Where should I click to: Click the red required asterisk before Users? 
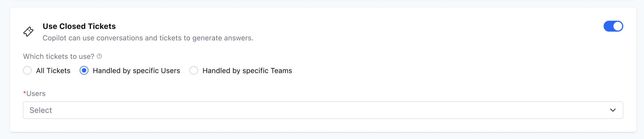coord(25,93)
